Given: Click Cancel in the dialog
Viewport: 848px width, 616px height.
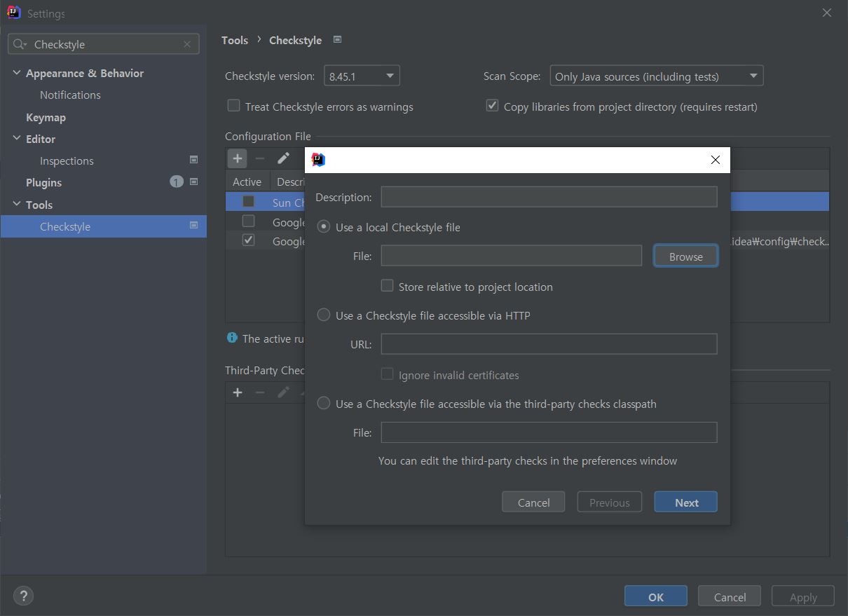Looking at the screenshot, I should 533,502.
